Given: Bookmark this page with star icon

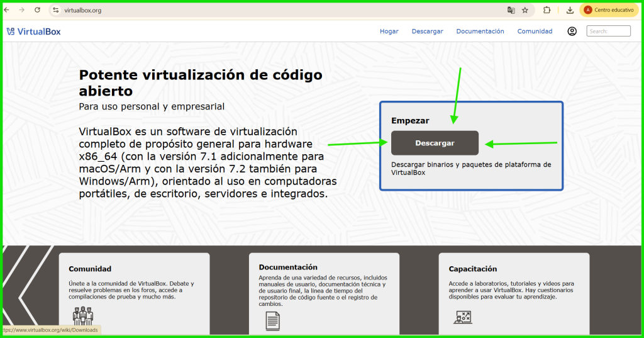Looking at the screenshot, I should [x=525, y=10].
